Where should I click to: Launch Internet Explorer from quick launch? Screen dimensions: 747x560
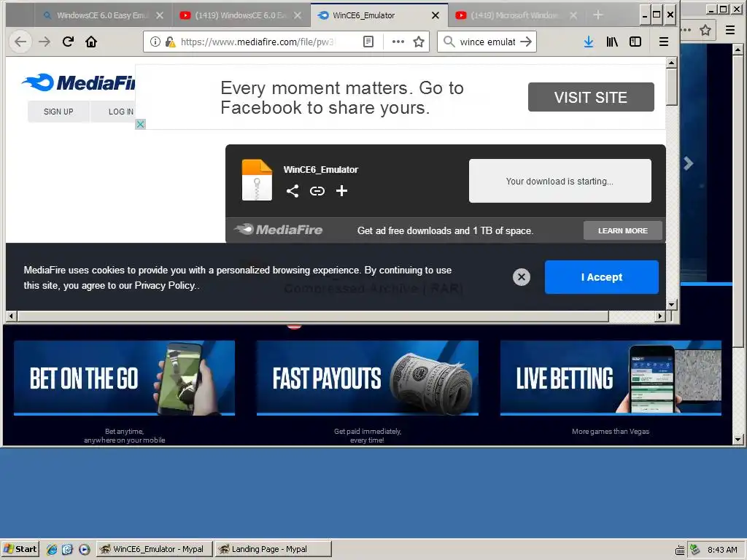coord(52,549)
